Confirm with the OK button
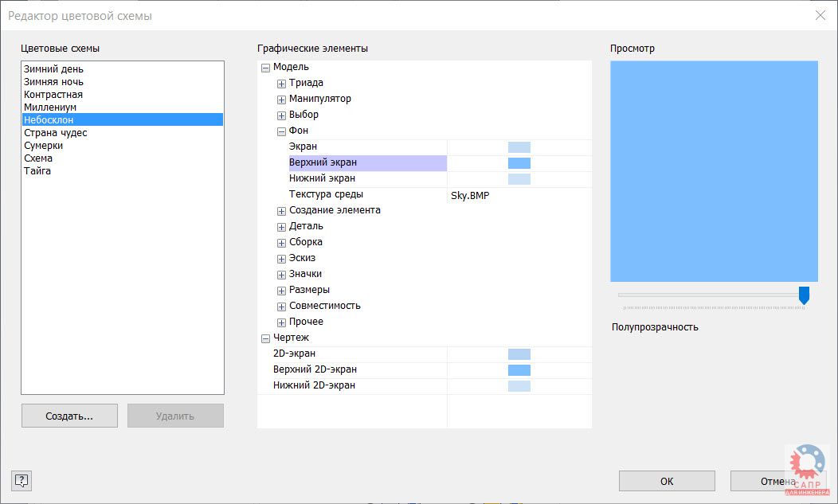 pos(667,481)
